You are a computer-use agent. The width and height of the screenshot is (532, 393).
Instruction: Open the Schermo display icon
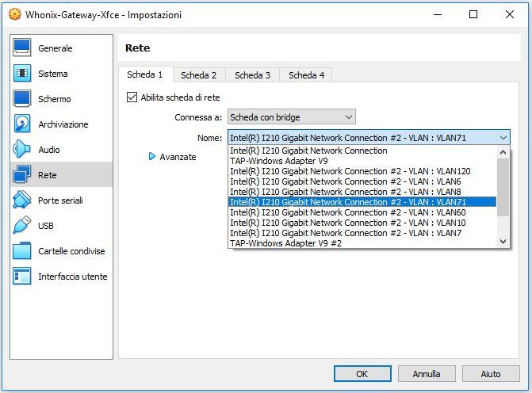tap(22, 99)
